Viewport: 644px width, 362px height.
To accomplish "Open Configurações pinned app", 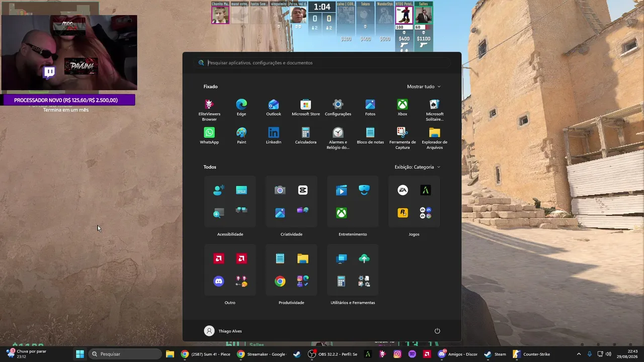I will coord(338,108).
